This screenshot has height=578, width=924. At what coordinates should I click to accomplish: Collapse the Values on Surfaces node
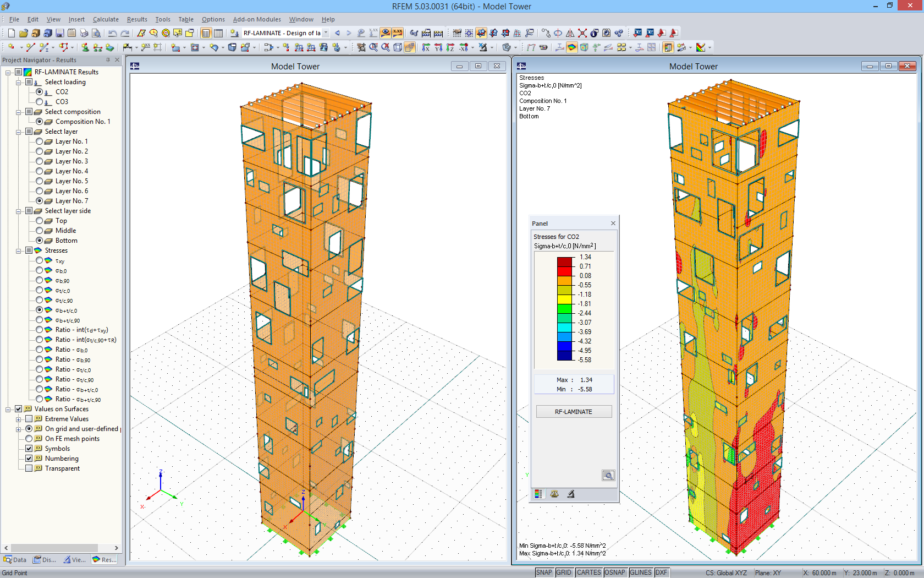click(8, 409)
